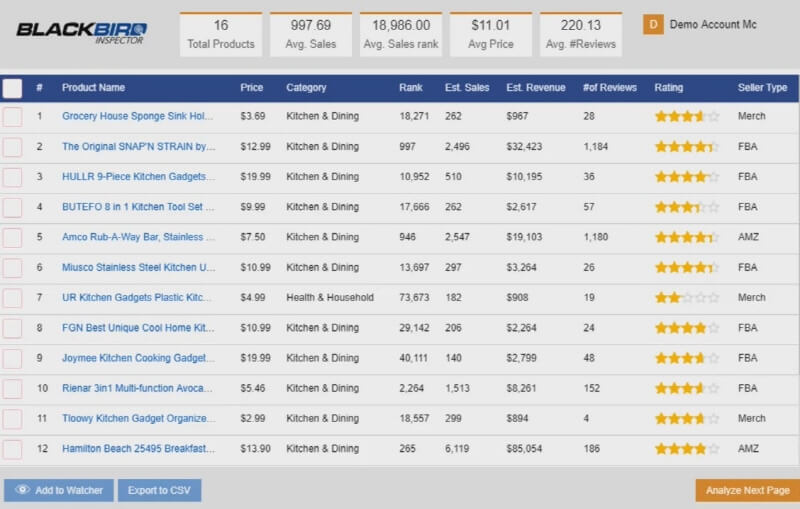Check the box for Grocery House Sponge row
800x509 pixels.
pyautogui.click(x=12, y=117)
